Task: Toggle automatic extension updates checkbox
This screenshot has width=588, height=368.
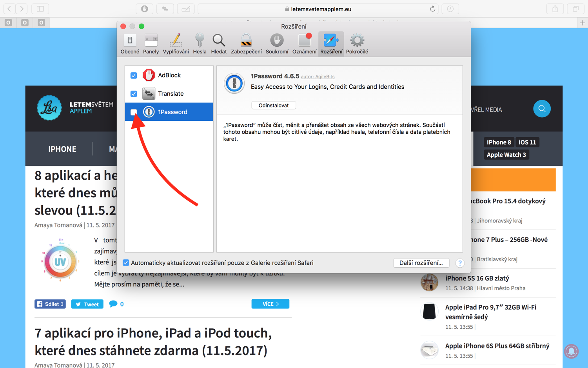Action: 126,263
